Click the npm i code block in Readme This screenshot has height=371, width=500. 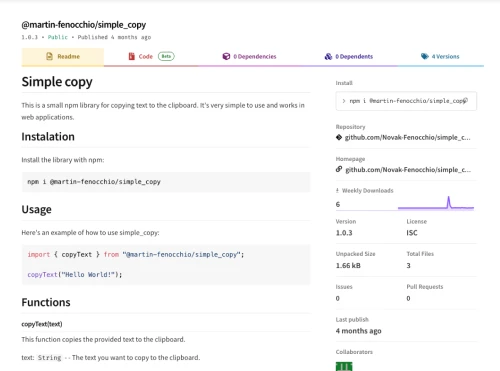click(x=166, y=182)
